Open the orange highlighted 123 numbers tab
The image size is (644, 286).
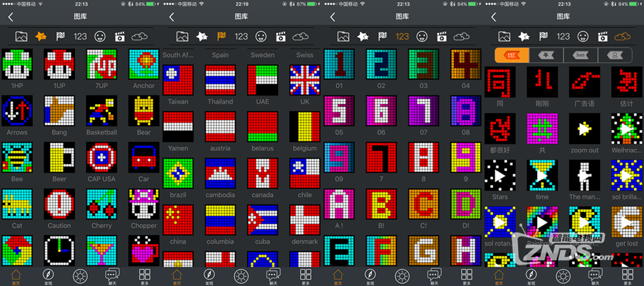click(402, 36)
